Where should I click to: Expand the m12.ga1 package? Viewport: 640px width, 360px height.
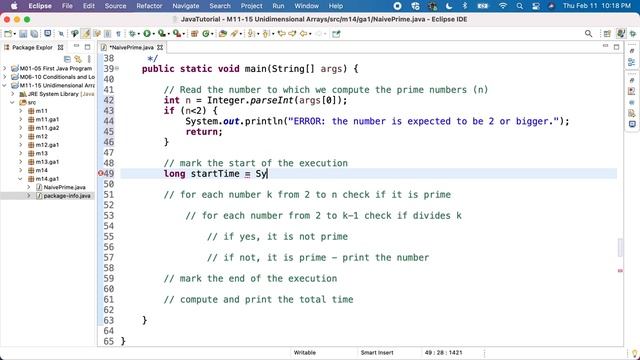pyautogui.click(x=21, y=145)
